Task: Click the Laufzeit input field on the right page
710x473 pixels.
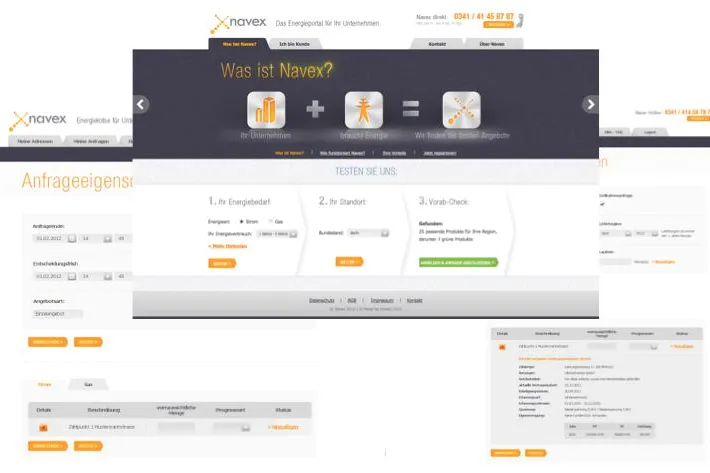Action: coord(615,262)
